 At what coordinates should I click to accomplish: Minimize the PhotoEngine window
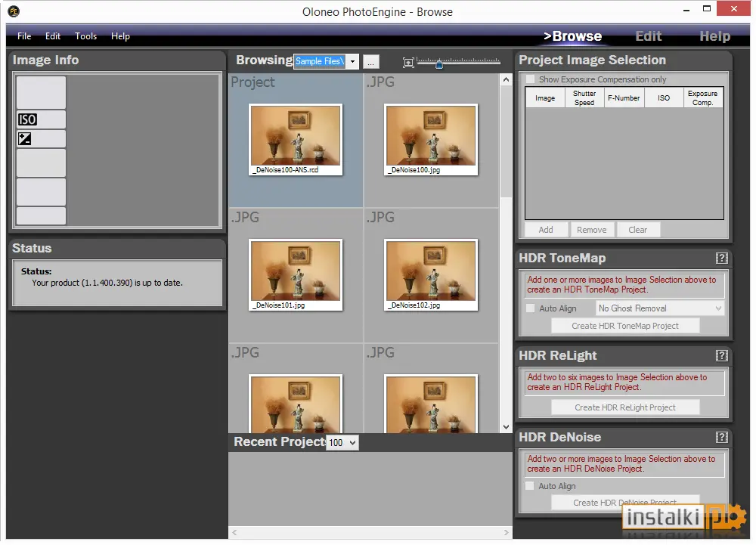click(686, 10)
